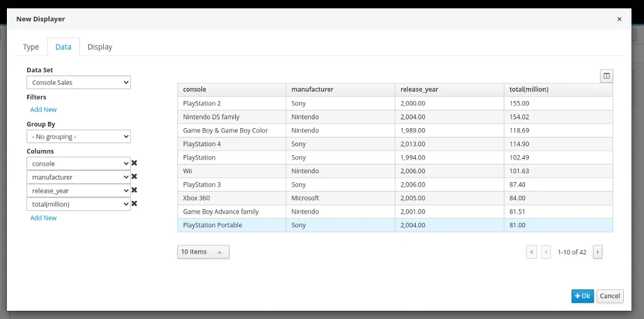
Task: Click the 2,013.00 release year cell
Action: point(449,144)
